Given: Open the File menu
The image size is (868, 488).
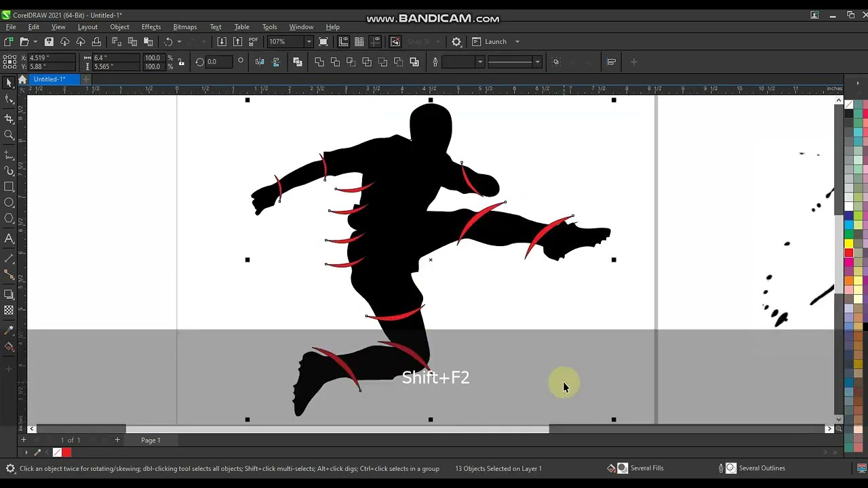Looking at the screenshot, I should point(11,27).
